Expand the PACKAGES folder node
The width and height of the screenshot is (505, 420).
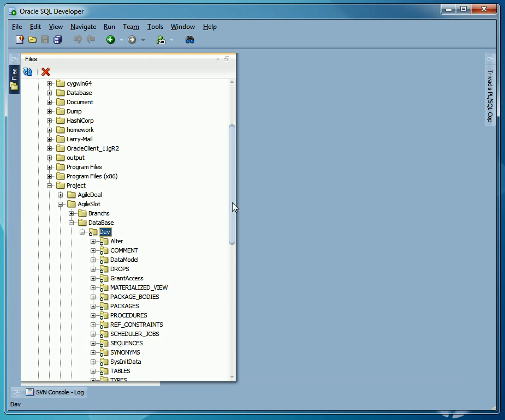(x=93, y=306)
